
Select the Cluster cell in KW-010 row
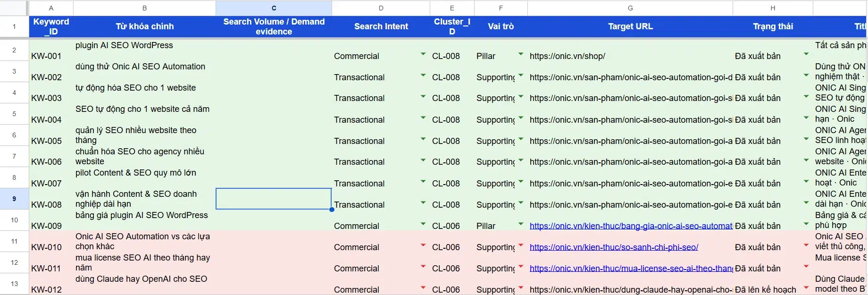point(452,241)
